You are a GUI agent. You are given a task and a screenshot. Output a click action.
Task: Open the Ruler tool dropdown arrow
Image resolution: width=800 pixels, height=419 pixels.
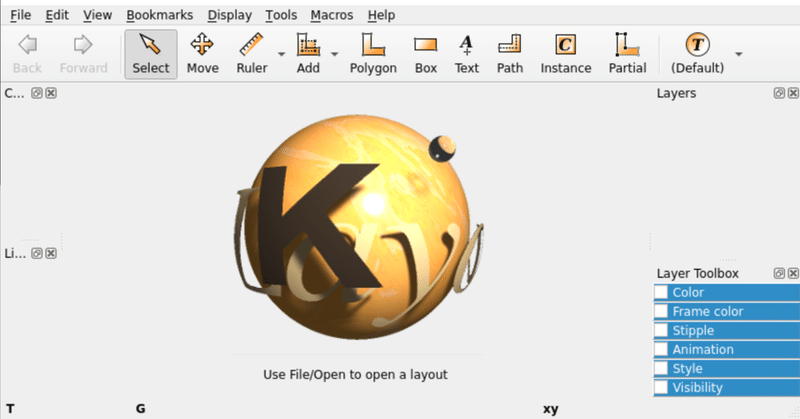coord(281,54)
